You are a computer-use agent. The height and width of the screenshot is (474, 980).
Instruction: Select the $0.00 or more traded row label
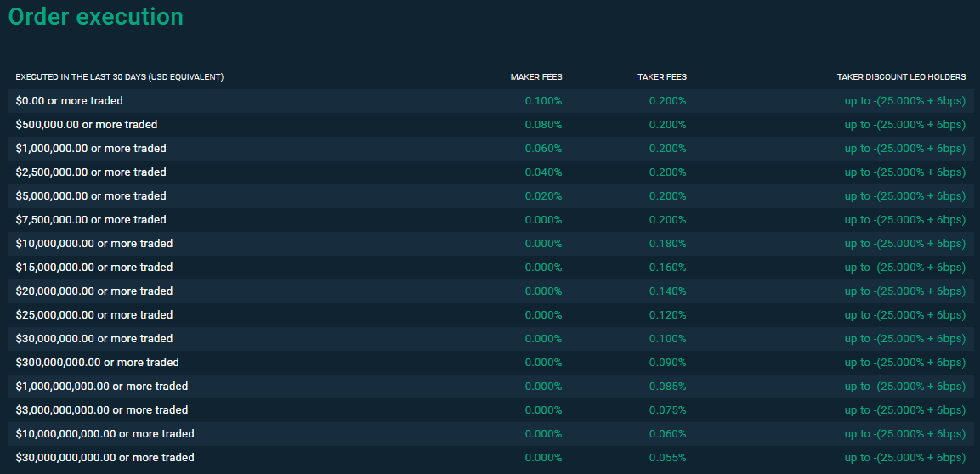coord(69,101)
